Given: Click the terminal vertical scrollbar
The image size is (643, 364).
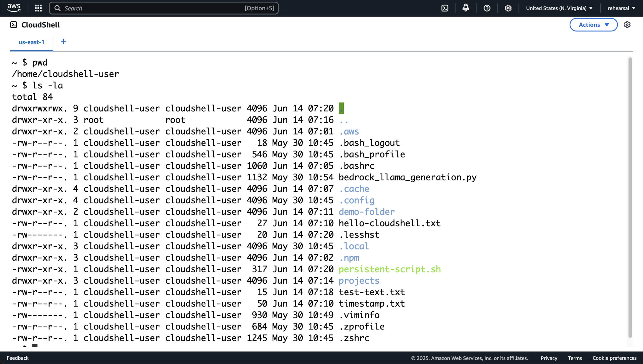Looking at the screenshot, I should 630,197.
